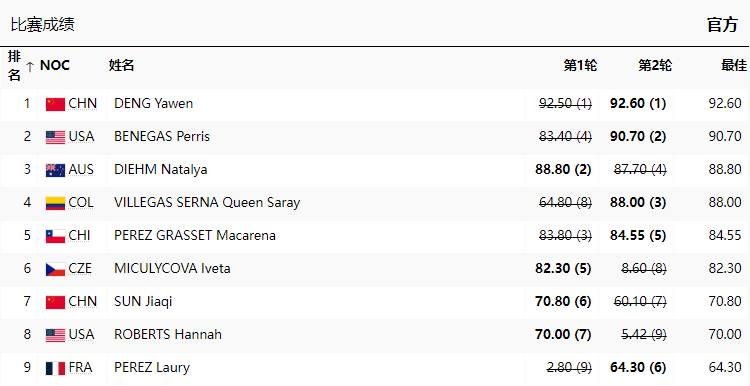Image resolution: width=750 pixels, height=386 pixels.
Task: Sort by rank using the arrow
Action: [x=30, y=66]
